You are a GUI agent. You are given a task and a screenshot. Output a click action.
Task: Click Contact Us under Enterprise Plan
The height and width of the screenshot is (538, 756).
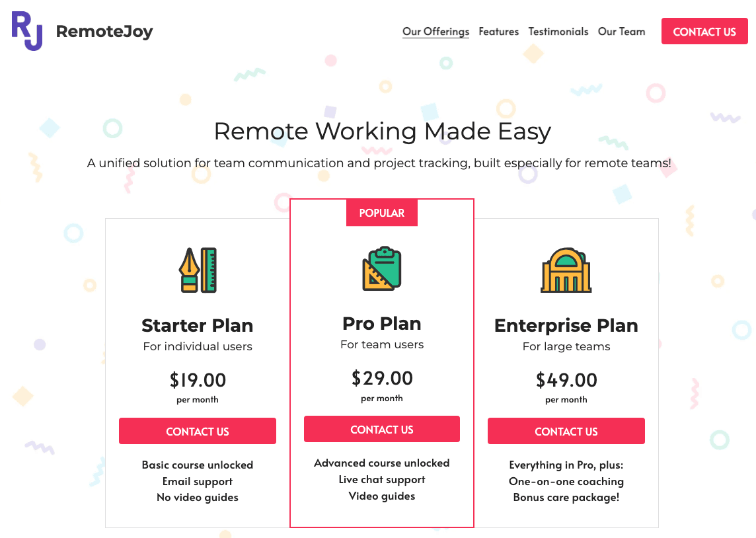click(566, 431)
